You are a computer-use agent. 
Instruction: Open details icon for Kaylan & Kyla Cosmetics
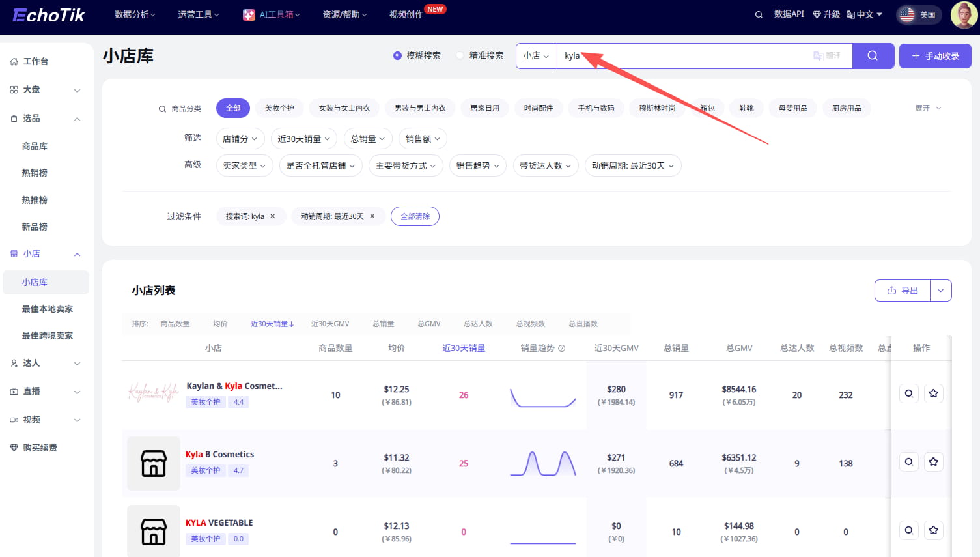pos(908,393)
